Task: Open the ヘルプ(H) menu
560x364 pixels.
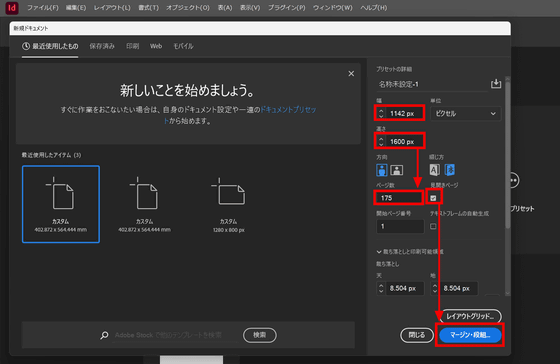Action: point(374,8)
